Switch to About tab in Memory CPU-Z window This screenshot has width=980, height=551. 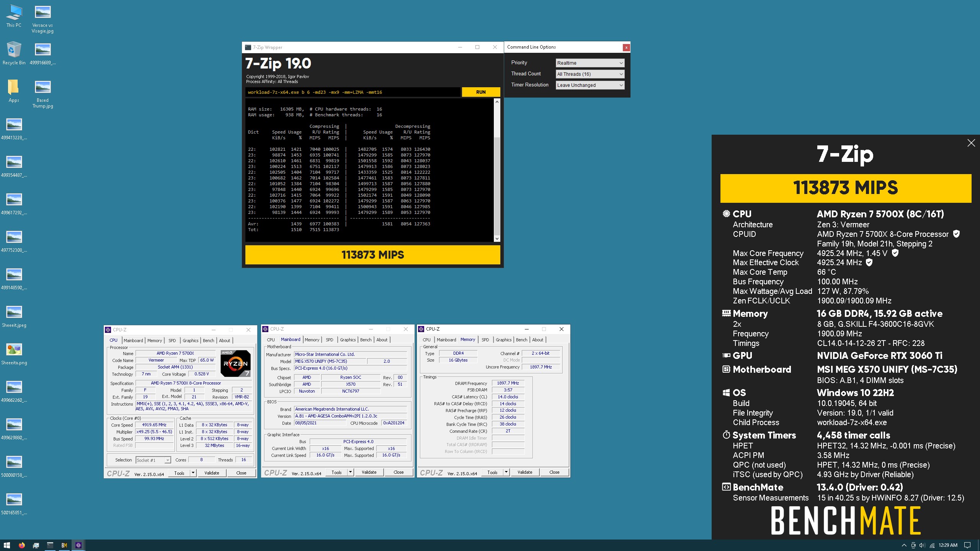pos(538,340)
